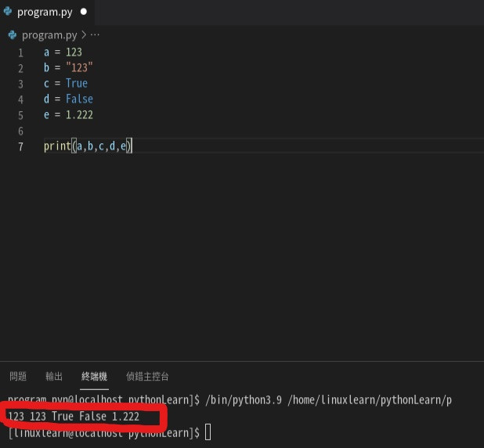Click the Python icon in the breadcrumb
Screen dimensions: 484x448
point(13,35)
